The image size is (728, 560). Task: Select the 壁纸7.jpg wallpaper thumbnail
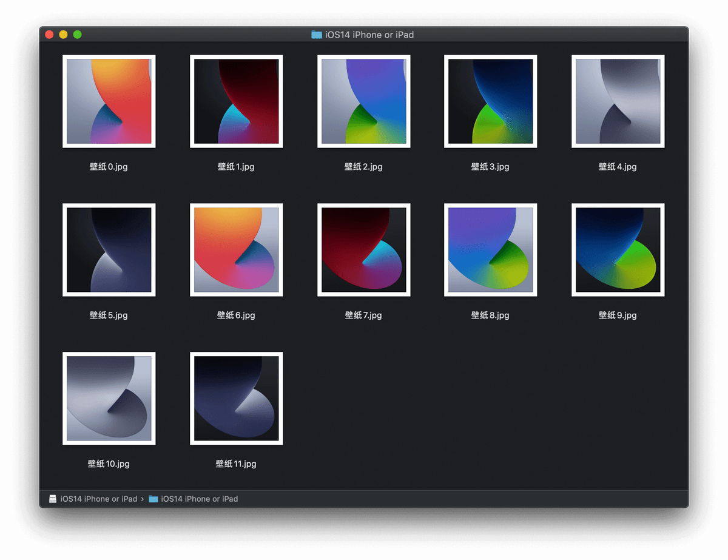[x=364, y=250]
